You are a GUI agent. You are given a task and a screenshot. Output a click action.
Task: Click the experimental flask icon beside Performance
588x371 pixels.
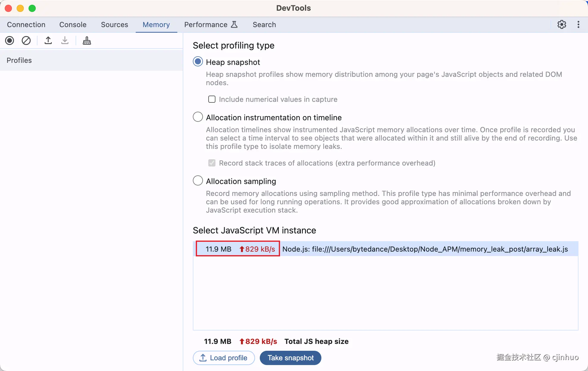coord(234,24)
